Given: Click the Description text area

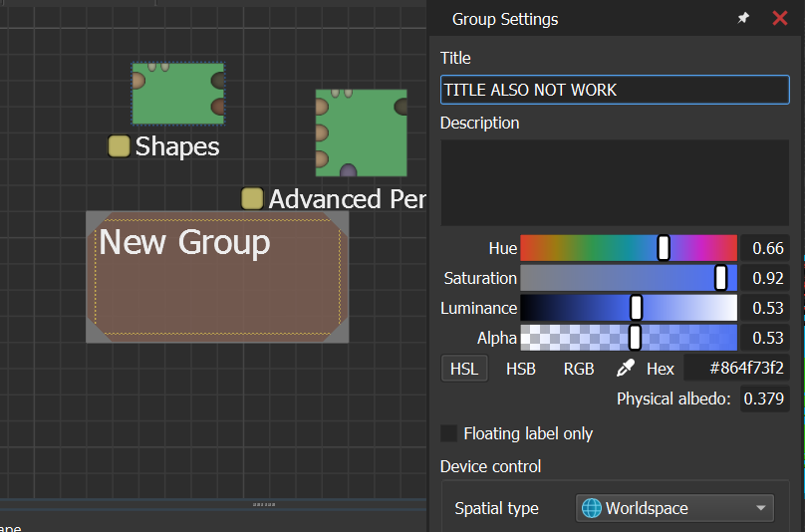Looking at the screenshot, I should click(x=614, y=182).
